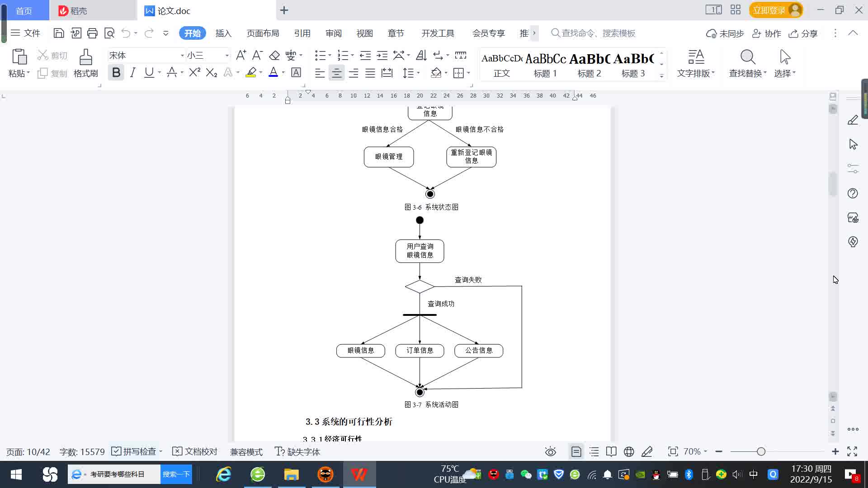The height and width of the screenshot is (488, 868).
Task: Click the Character Border icon
Action: pyautogui.click(x=296, y=72)
